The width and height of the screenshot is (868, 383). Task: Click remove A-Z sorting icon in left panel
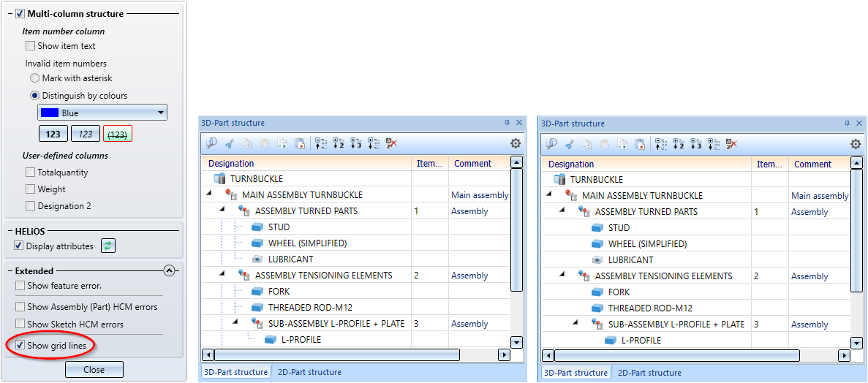(391, 143)
